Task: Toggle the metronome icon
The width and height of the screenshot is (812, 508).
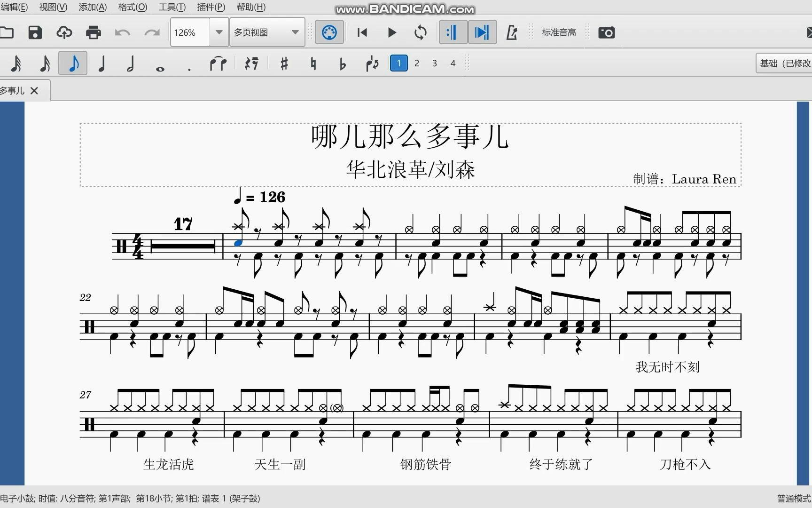Action: (x=512, y=32)
